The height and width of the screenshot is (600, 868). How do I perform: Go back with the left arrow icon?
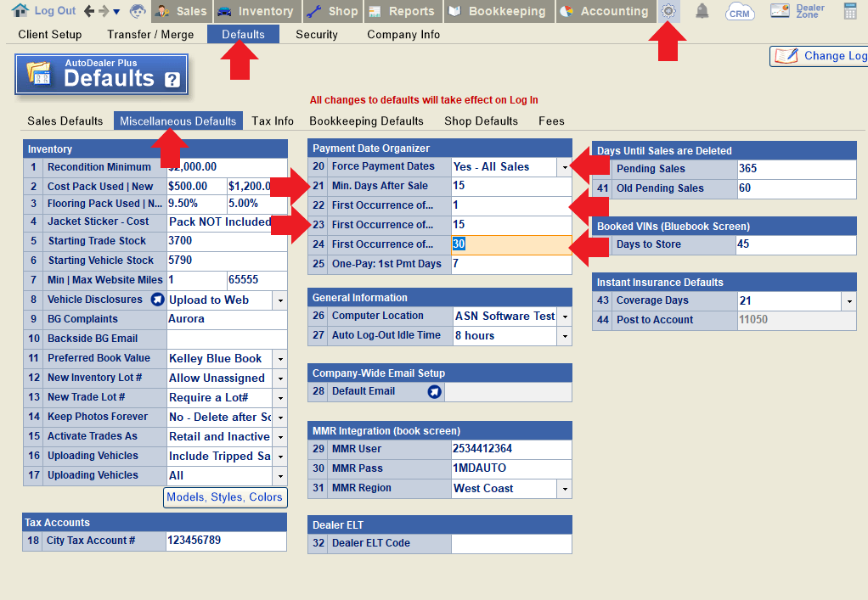coord(89,10)
